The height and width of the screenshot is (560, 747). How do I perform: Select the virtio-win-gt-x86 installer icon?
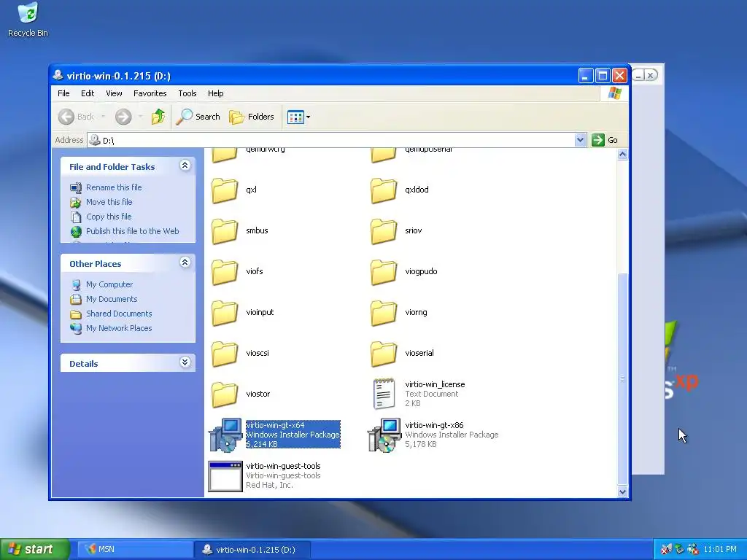[384, 435]
